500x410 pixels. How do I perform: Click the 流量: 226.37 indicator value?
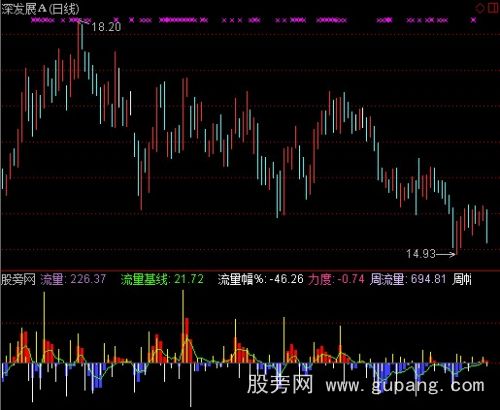73,279
